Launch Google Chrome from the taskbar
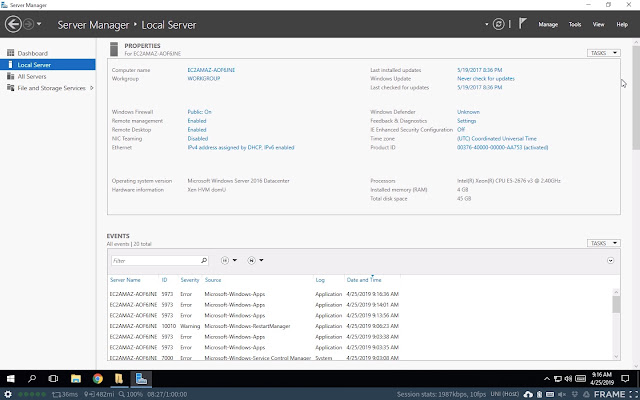The image size is (640, 400). point(98,379)
